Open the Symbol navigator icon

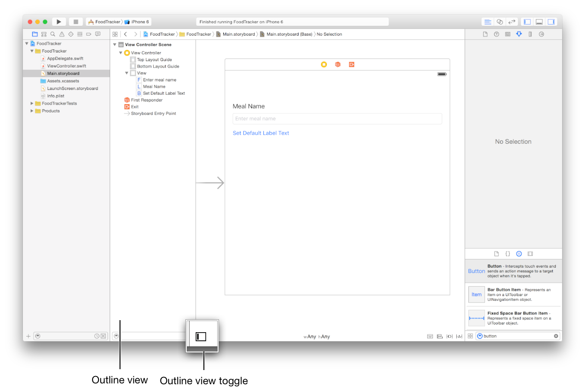click(44, 34)
